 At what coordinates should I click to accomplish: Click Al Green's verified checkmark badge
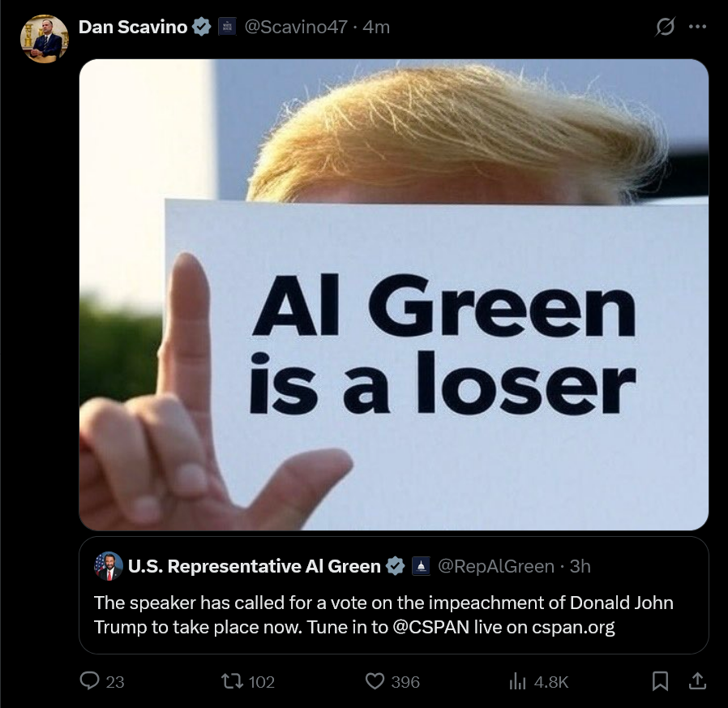(395, 566)
